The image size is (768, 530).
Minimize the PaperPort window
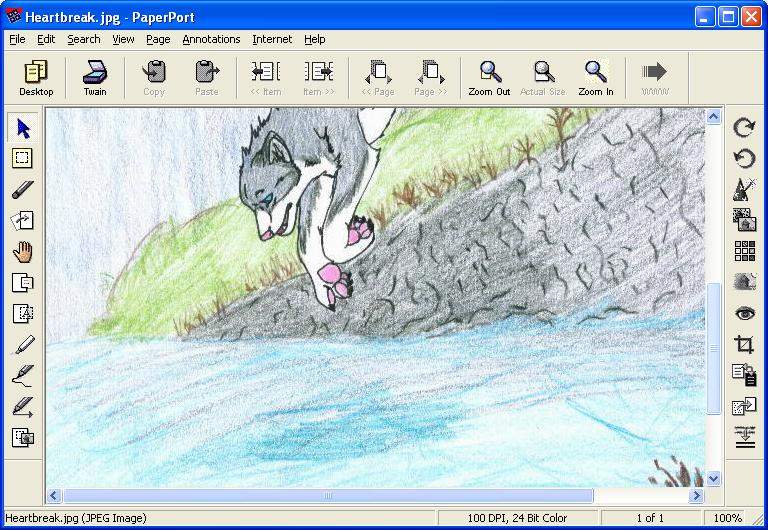pos(705,17)
